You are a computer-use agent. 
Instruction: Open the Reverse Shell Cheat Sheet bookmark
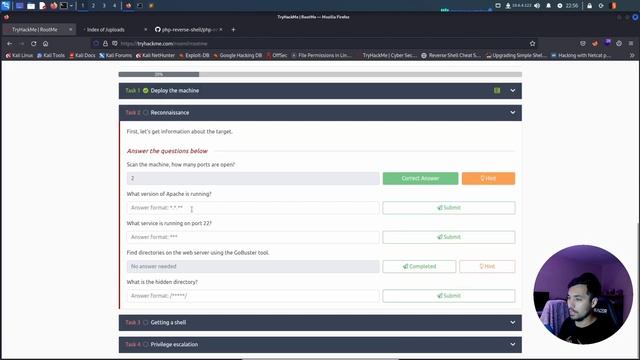451,55
